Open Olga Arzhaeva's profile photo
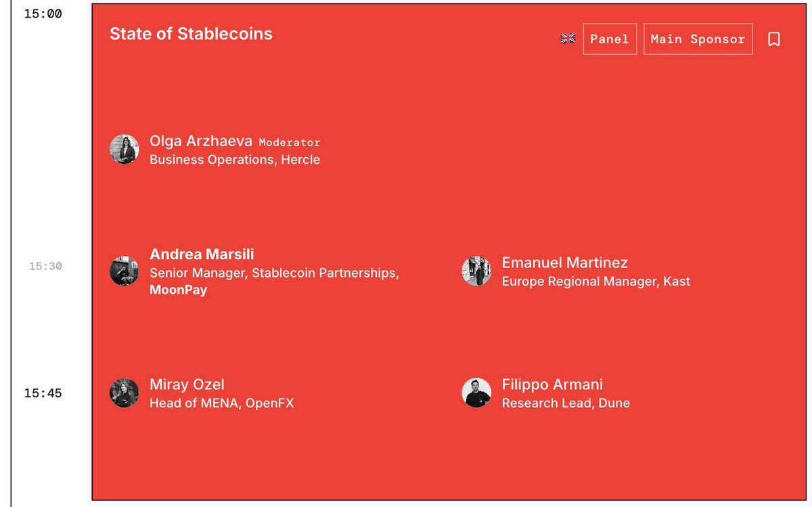The height and width of the screenshot is (507, 812). tap(125, 150)
